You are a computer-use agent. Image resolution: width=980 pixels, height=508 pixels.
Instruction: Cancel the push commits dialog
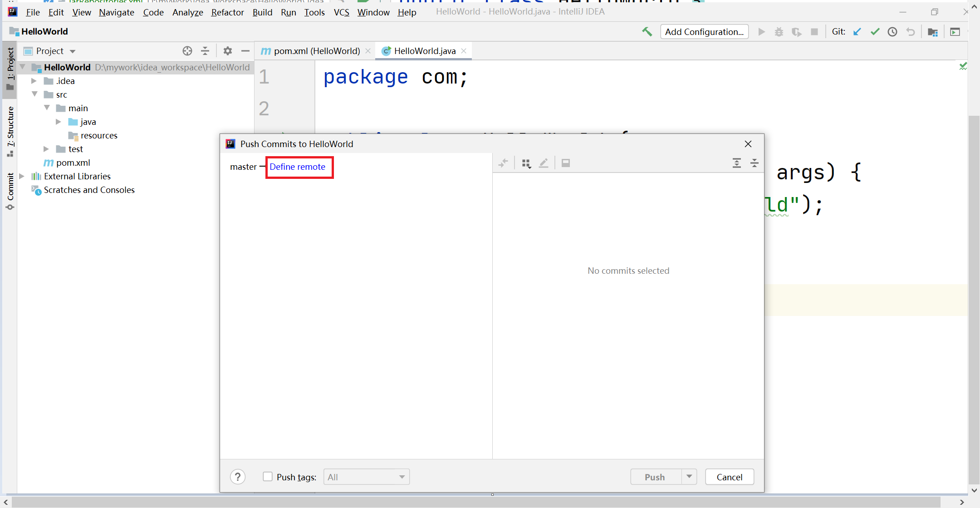pos(729,477)
